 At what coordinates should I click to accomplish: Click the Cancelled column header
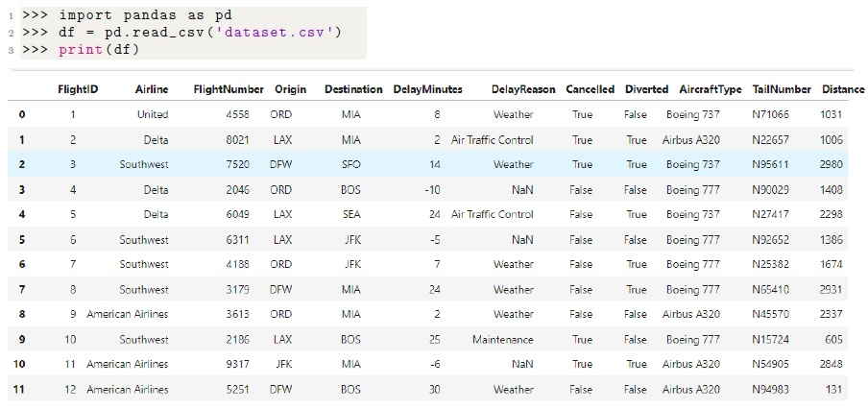591,89
